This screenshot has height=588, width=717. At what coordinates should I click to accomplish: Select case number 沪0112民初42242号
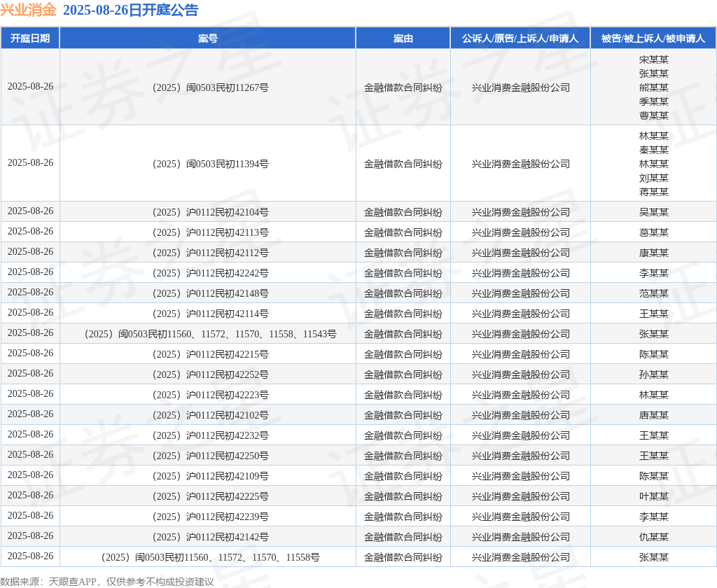tap(210, 273)
